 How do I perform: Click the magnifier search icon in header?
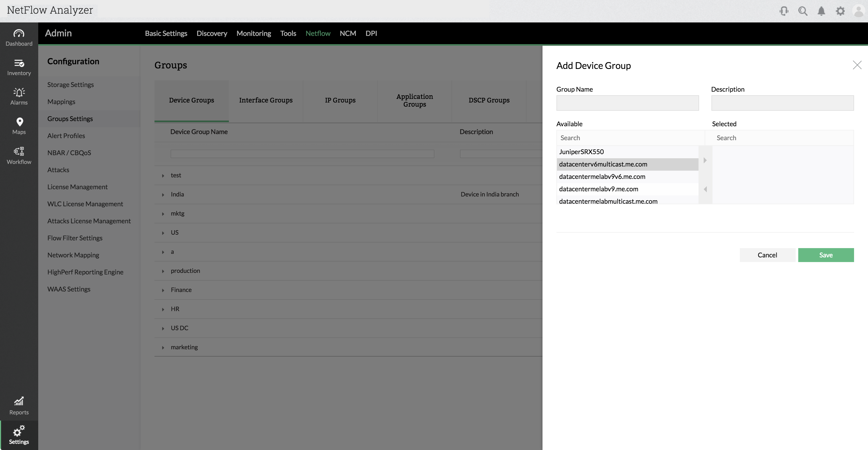coord(803,11)
